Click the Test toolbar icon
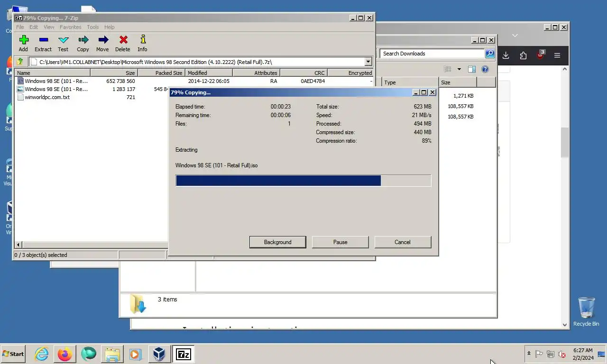This screenshot has width=607, height=364. (x=63, y=43)
